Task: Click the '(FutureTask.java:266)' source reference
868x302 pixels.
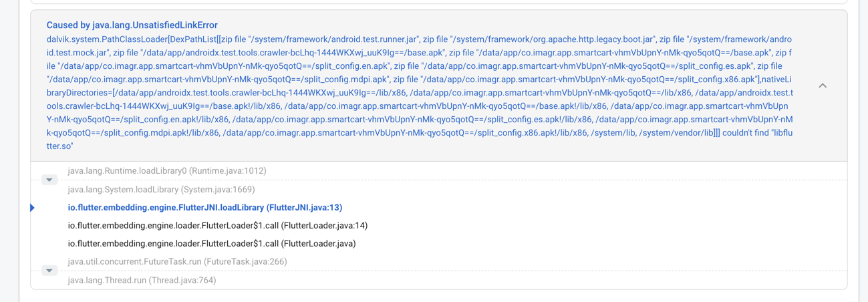Action: (x=245, y=262)
